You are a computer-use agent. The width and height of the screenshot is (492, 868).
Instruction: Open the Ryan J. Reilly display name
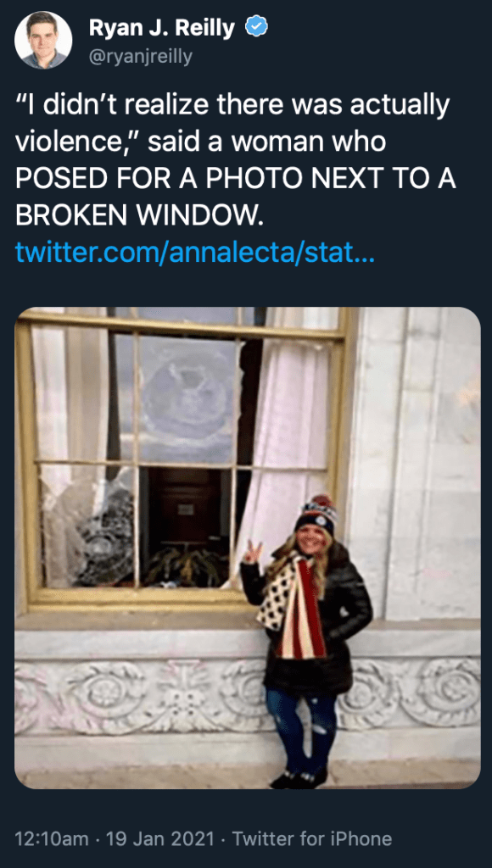click(x=162, y=26)
